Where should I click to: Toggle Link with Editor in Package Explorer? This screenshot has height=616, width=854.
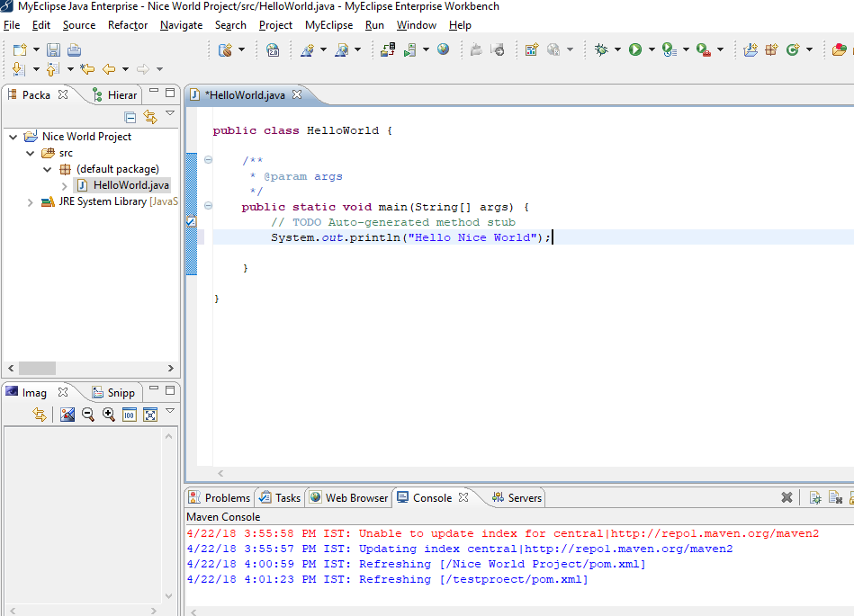click(150, 117)
